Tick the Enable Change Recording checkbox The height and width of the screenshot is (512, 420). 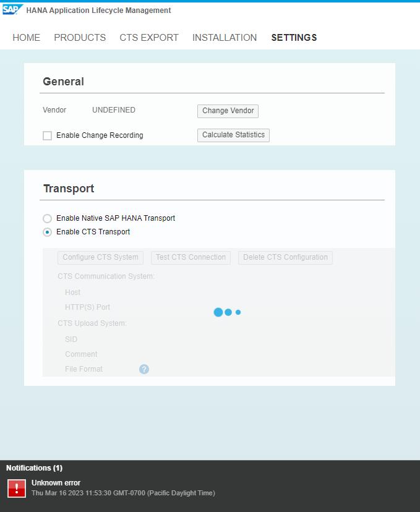48,135
